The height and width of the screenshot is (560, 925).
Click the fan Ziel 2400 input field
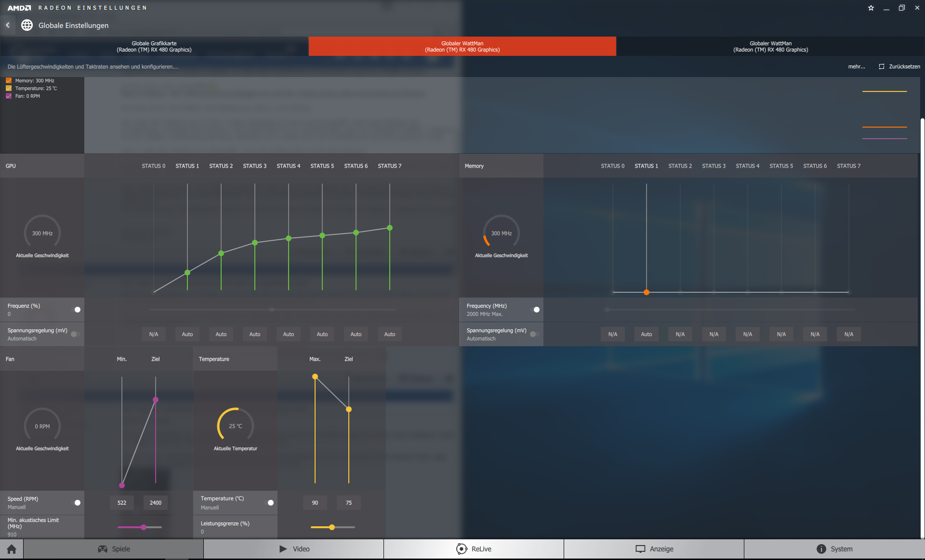point(156,503)
